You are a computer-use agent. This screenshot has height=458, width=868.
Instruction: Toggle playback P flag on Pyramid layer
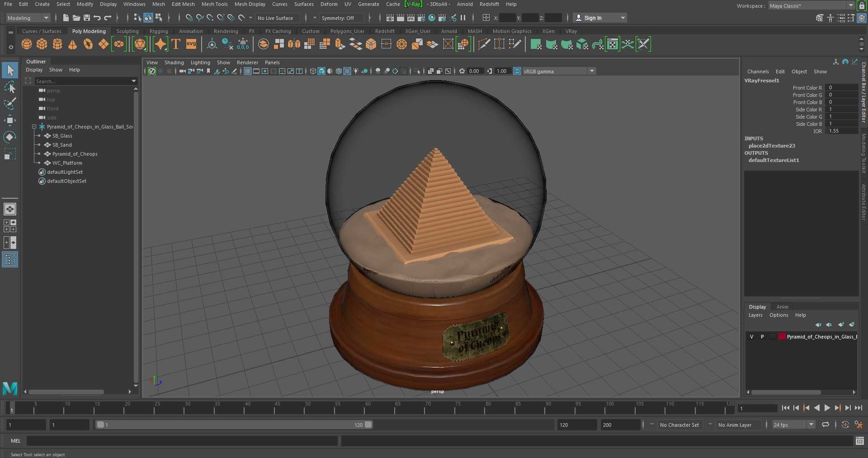[x=762, y=337]
